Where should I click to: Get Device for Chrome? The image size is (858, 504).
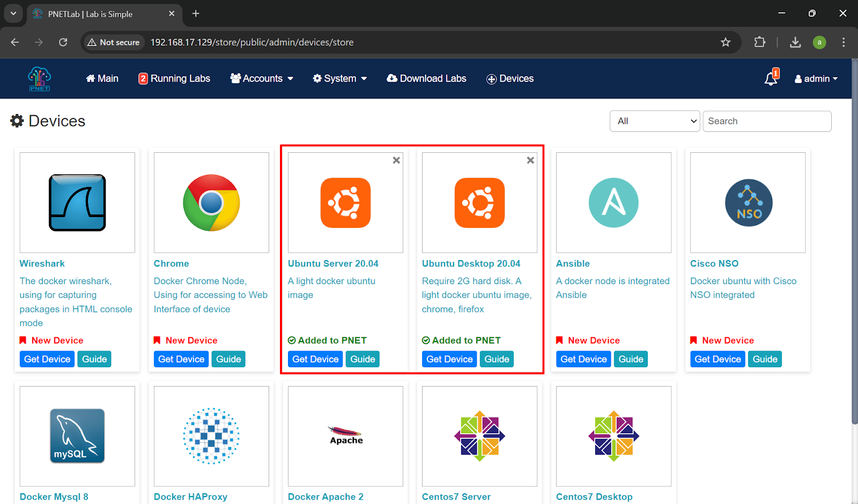(x=181, y=359)
